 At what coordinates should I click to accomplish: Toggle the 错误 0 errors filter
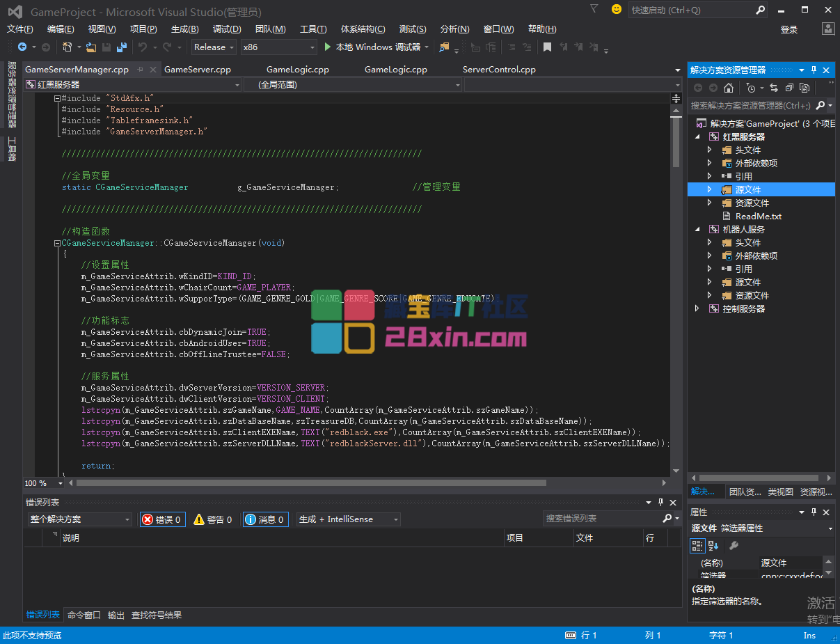[162, 519]
